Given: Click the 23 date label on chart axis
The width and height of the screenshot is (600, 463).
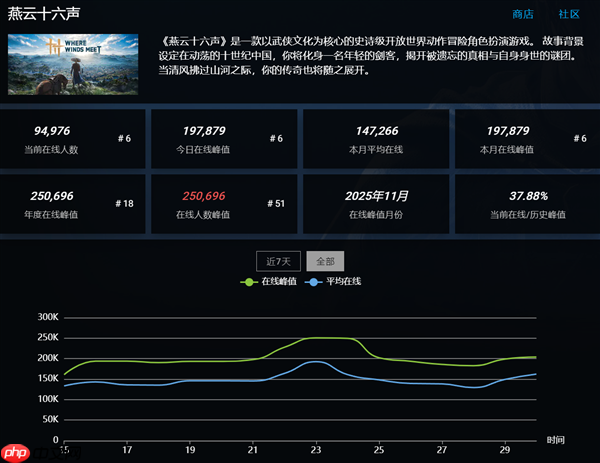Looking at the screenshot, I should (x=316, y=451).
